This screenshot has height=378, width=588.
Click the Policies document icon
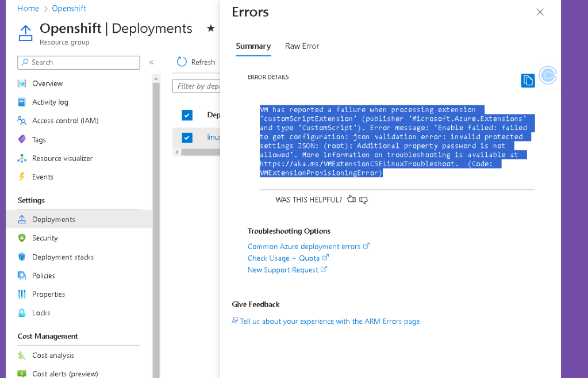[22, 276]
